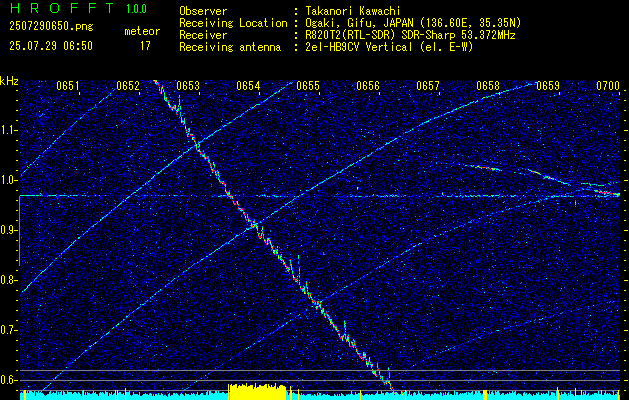
Task: Select the 1.0 kHz frequency tick label
Action: 9,180
